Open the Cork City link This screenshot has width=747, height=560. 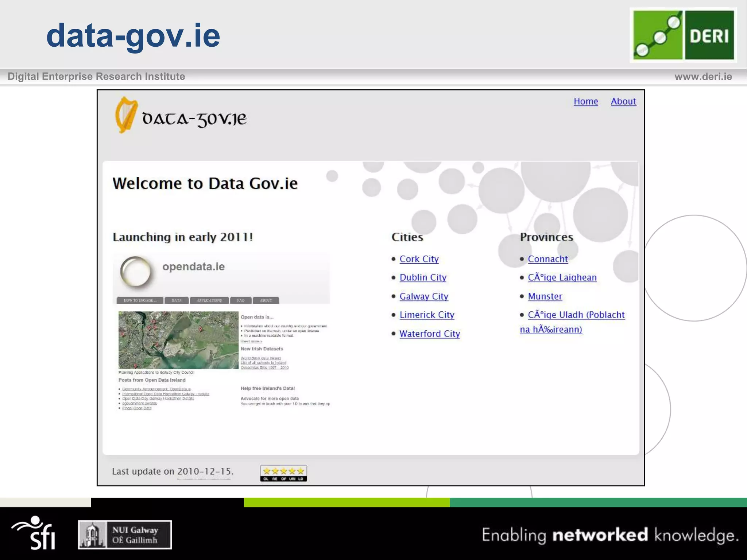(419, 259)
